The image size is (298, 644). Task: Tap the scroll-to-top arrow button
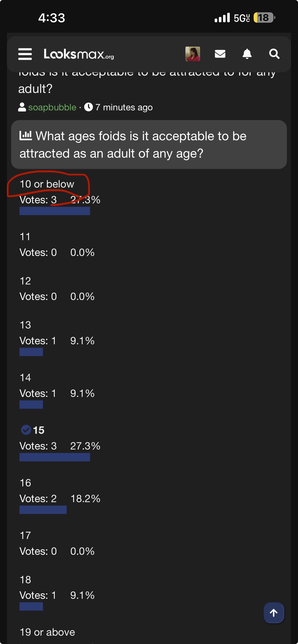tap(274, 613)
